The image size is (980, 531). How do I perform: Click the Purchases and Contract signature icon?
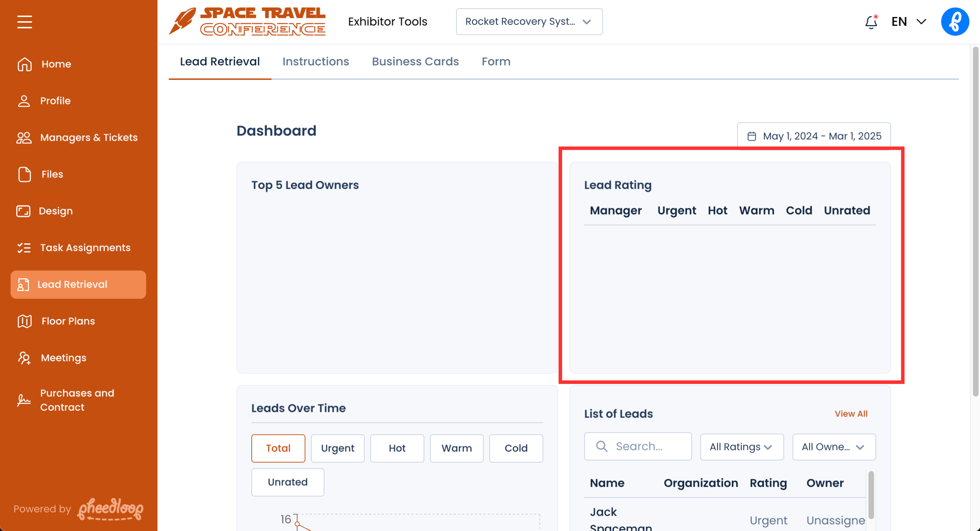pos(24,400)
